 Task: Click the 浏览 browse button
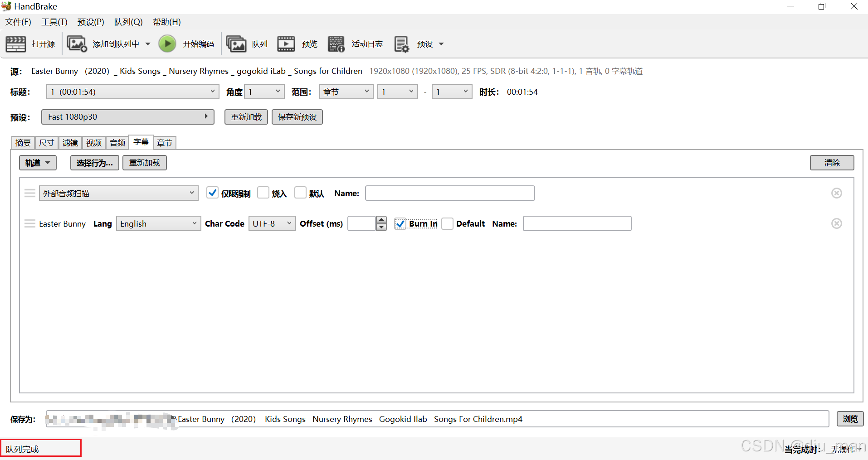point(850,419)
